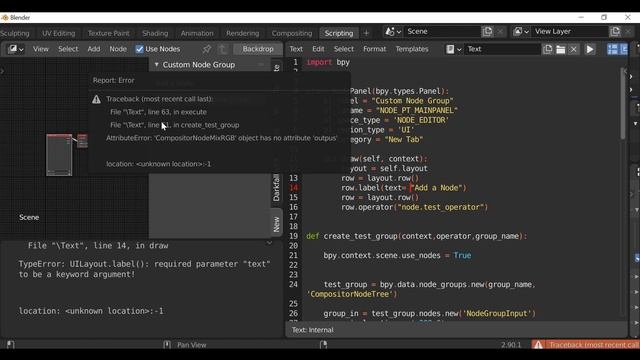Screen dimensions: 640x360
Task: Click the 2.90.1 version in status bar
Action: tap(511, 345)
